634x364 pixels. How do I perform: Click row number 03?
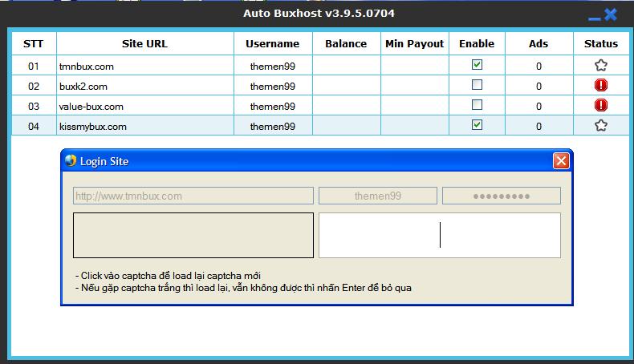pyautogui.click(x=34, y=107)
